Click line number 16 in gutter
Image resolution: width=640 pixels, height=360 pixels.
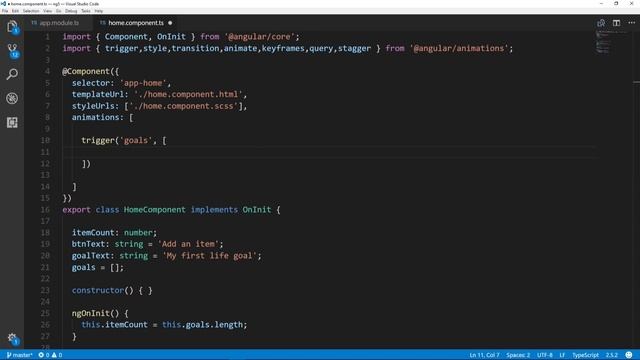45,210
